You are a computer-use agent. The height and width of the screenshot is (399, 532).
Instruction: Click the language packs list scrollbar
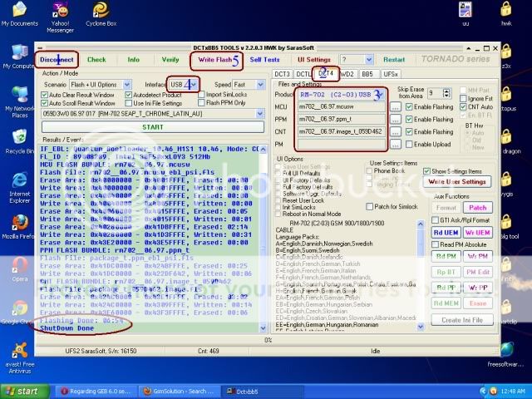point(421,275)
